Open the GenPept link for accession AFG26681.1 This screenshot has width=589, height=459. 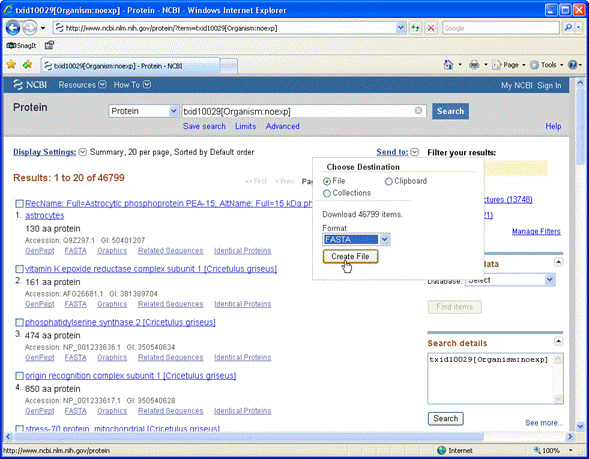(x=39, y=304)
